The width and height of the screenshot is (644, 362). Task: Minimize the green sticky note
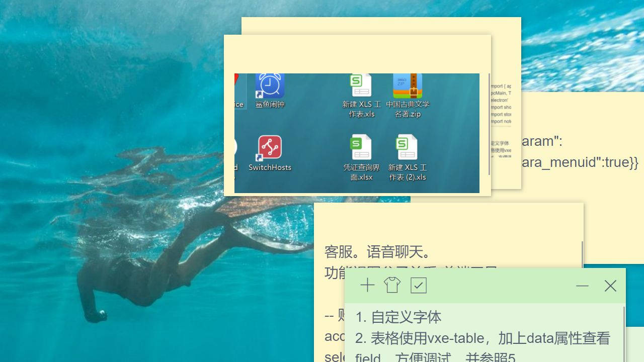point(582,286)
